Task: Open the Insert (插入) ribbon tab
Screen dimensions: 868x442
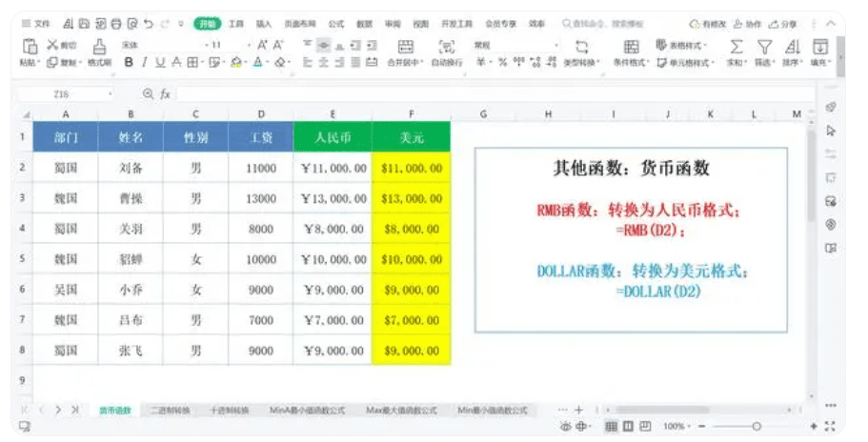Action: click(265, 23)
